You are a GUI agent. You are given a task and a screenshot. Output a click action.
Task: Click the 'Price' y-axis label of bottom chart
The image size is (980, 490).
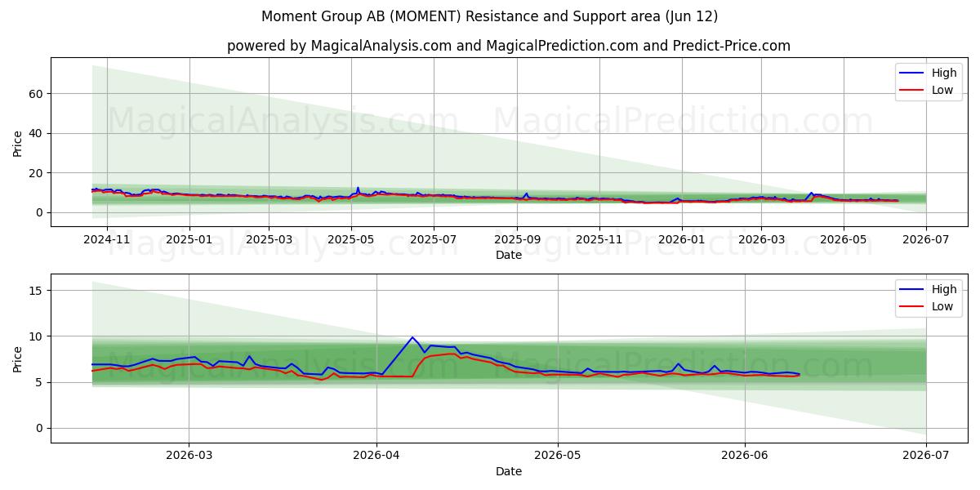tap(18, 359)
